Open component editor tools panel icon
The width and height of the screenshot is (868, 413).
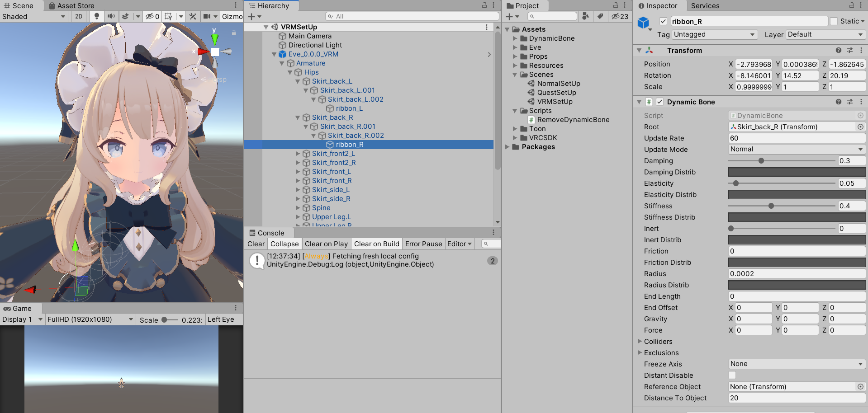pos(193,16)
